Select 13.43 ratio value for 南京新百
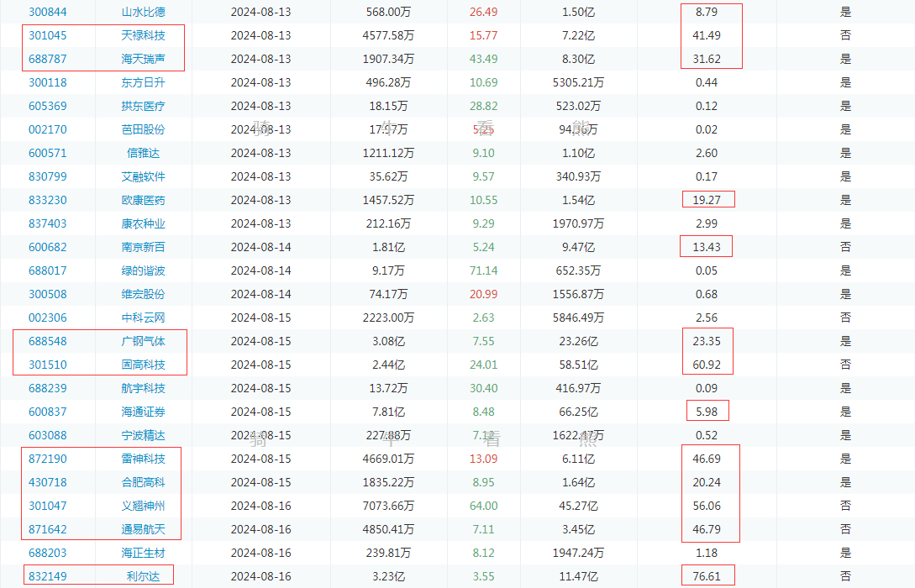 (x=707, y=247)
